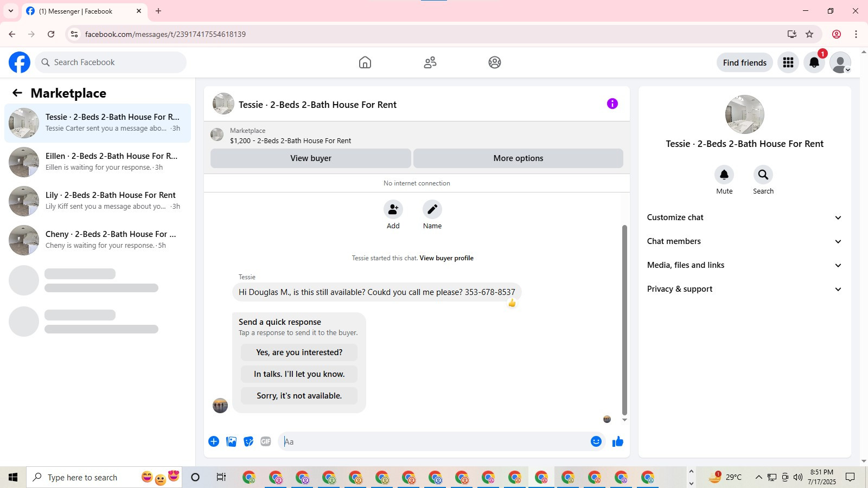This screenshot has width=868, height=488.
Task: Open the Facebook menu grid icon
Action: pyautogui.click(x=788, y=62)
